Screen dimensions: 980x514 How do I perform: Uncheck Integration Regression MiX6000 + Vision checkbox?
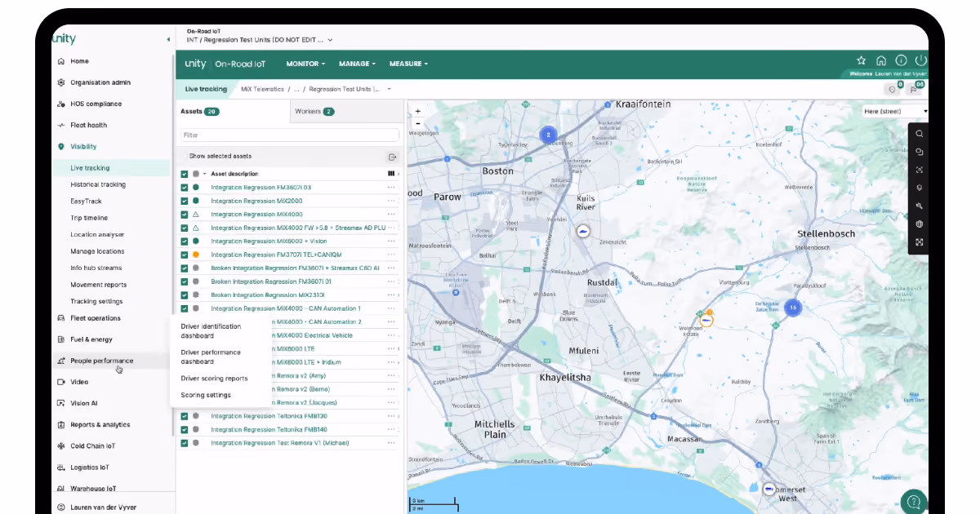coord(185,241)
